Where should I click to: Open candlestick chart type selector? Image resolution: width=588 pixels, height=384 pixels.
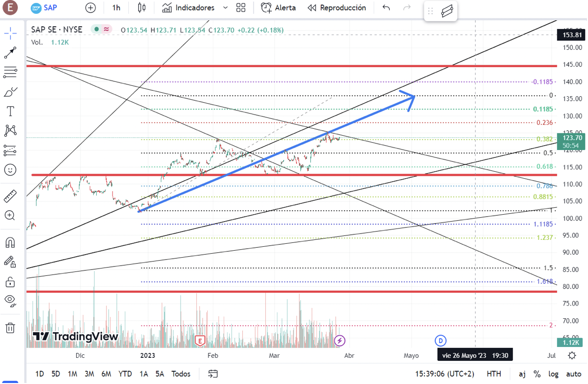tap(142, 8)
